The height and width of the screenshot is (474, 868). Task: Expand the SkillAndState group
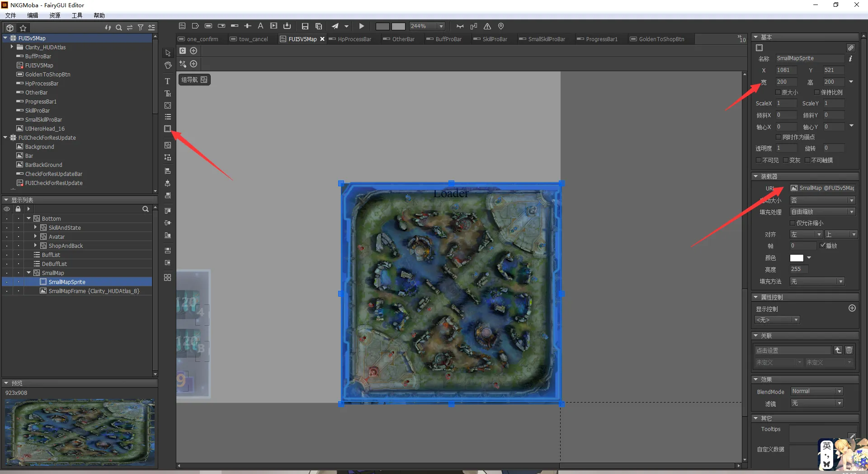pos(36,227)
